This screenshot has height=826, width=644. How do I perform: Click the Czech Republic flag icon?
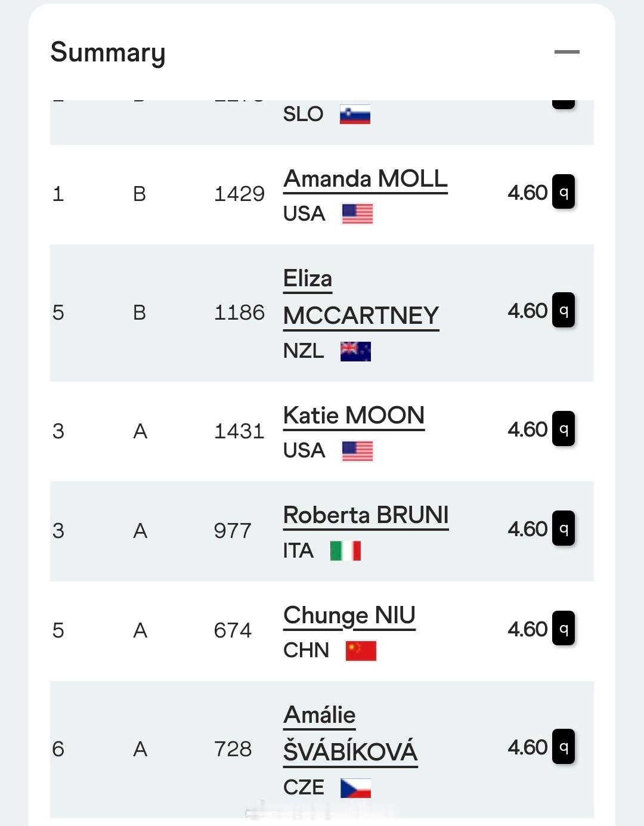(355, 788)
